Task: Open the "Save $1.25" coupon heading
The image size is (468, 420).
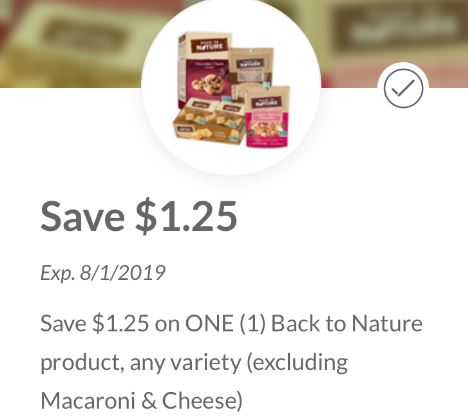Action: pyautogui.click(x=139, y=216)
